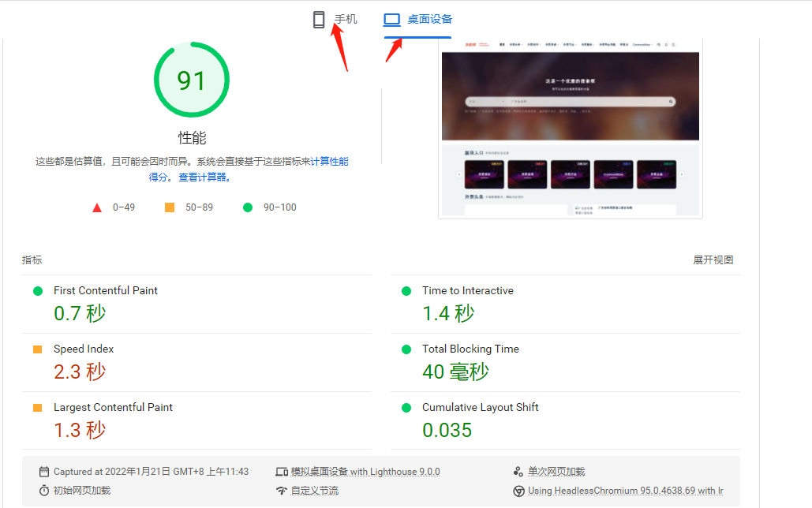Viewport: 812px width, 508px height.
Task: Click the page screenshot thumbnail
Action: pos(571,129)
